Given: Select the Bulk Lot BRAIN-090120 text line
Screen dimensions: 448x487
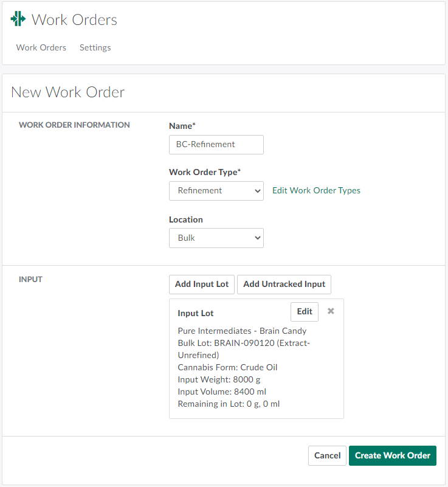Looking at the screenshot, I should click(243, 343).
